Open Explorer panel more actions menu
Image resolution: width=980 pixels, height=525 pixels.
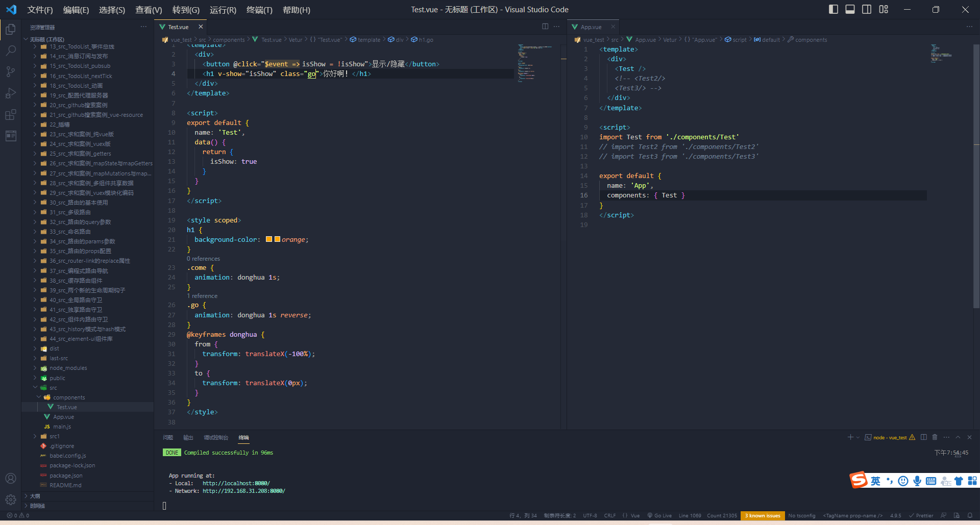(x=143, y=27)
